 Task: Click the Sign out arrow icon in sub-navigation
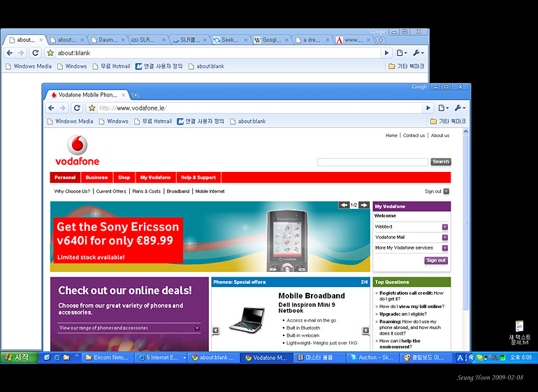pos(446,191)
